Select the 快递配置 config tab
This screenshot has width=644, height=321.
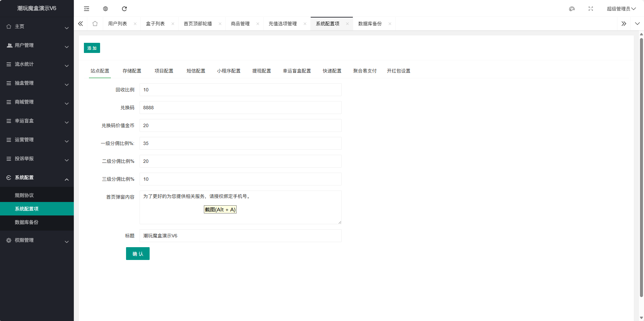pyautogui.click(x=332, y=71)
